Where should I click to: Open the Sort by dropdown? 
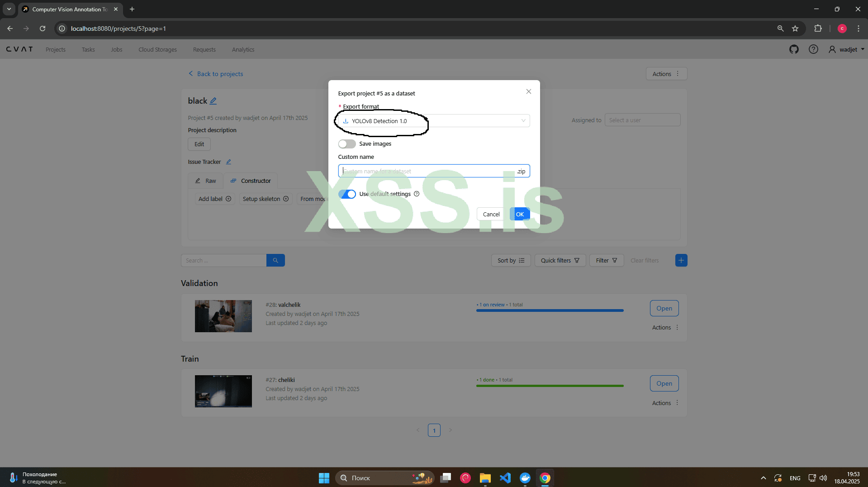(511, 260)
